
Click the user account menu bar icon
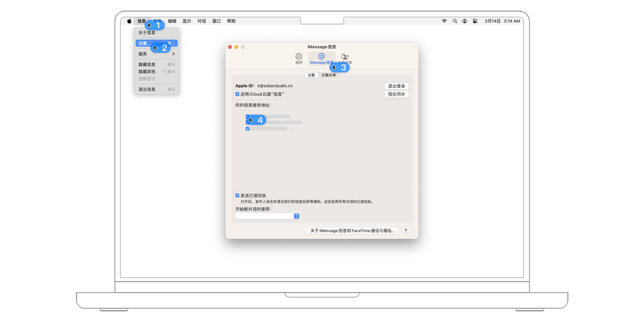(x=465, y=21)
